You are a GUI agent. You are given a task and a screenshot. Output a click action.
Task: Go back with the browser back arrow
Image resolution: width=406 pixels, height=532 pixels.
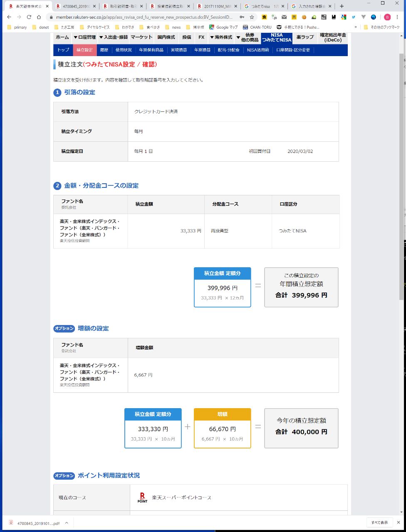click(x=9, y=17)
